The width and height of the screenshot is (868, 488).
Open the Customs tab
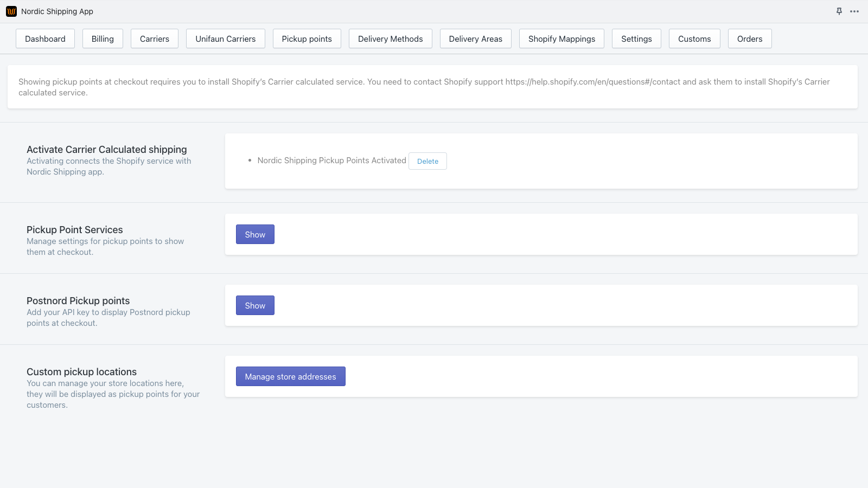694,38
